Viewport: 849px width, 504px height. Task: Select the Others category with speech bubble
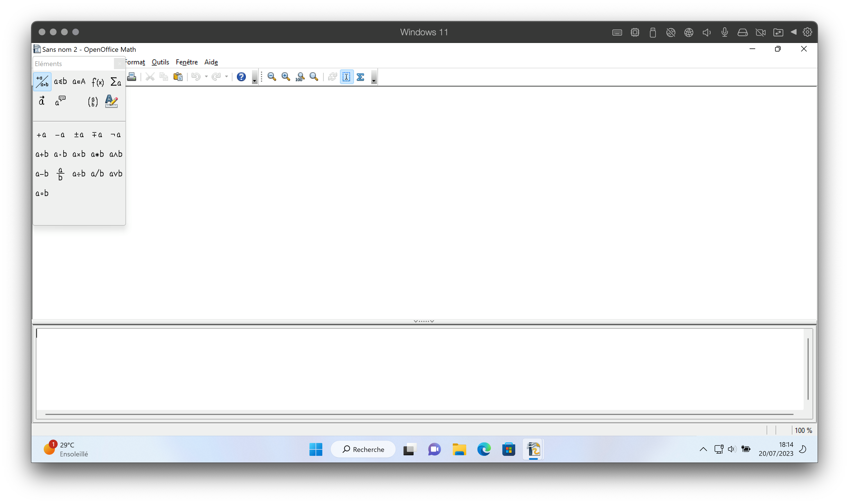60,101
